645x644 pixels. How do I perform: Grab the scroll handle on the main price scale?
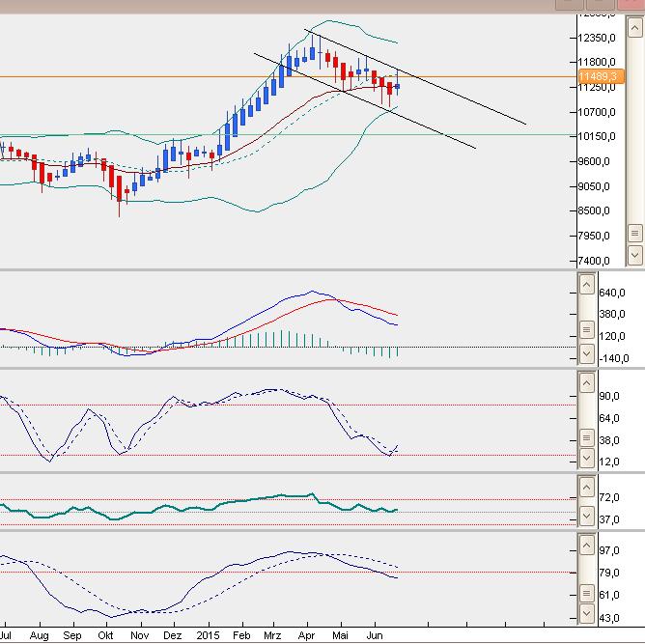(634, 234)
